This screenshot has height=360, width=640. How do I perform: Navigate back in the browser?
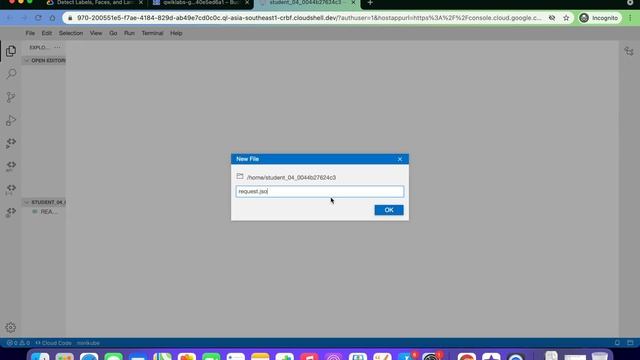click(9, 18)
